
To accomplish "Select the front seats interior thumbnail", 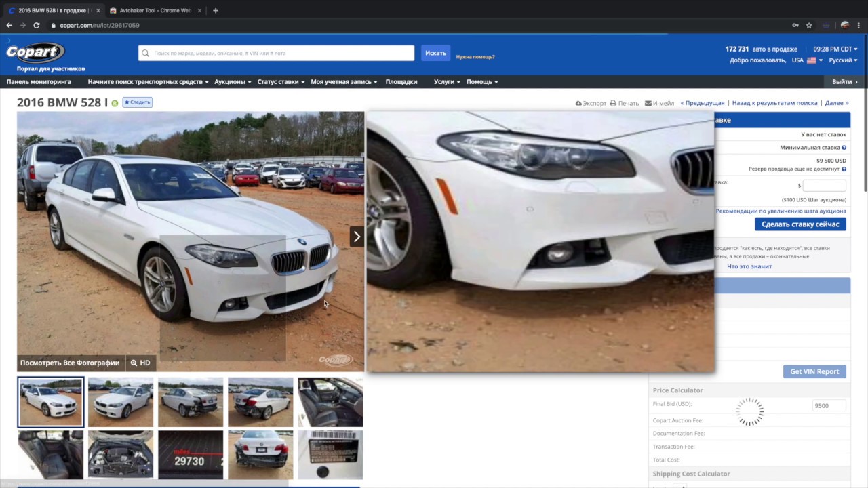I will (x=330, y=402).
